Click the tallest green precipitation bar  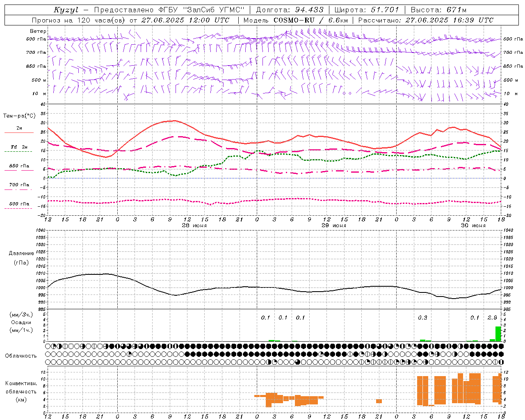click(498, 333)
